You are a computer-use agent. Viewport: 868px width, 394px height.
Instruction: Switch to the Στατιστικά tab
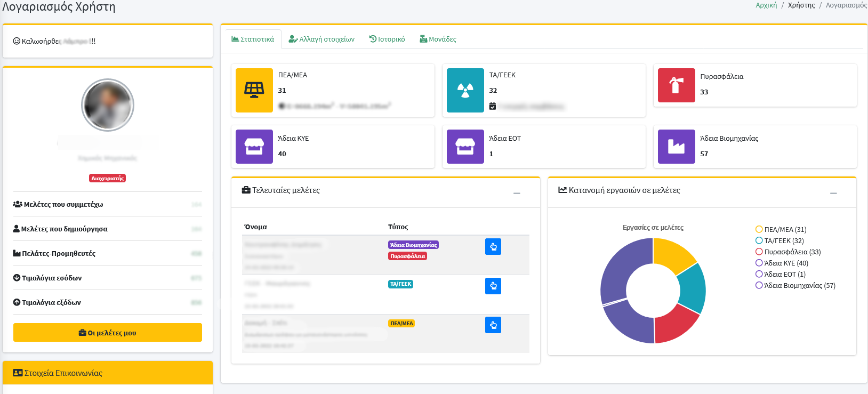click(x=253, y=39)
